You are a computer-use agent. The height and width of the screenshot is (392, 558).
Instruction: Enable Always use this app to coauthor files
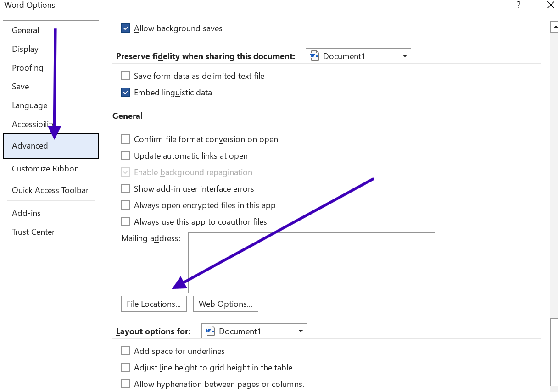click(126, 222)
